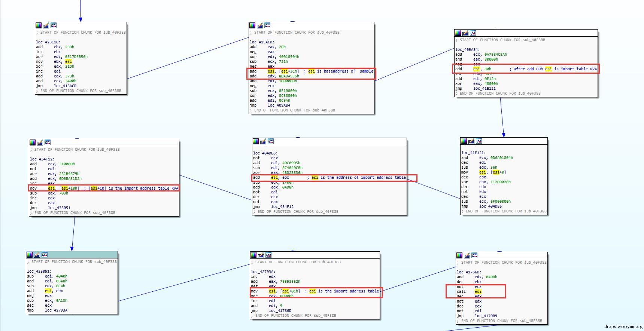Screen dimensions: 644x331
Task: Select the 'sub edi, 4040h' instruction
Action: (47, 276)
